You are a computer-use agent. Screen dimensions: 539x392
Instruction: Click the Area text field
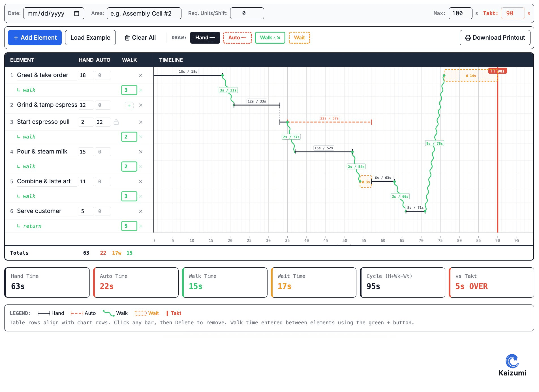click(144, 13)
